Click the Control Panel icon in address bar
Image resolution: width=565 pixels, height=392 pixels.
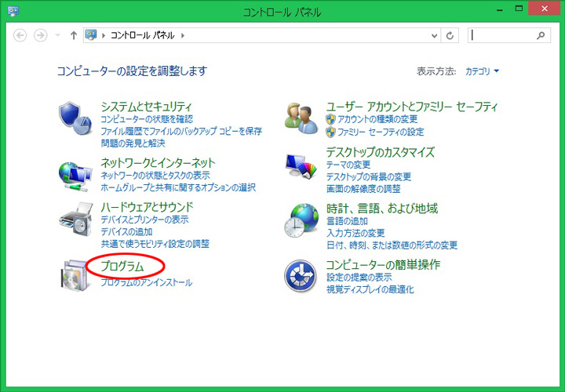pos(91,35)
